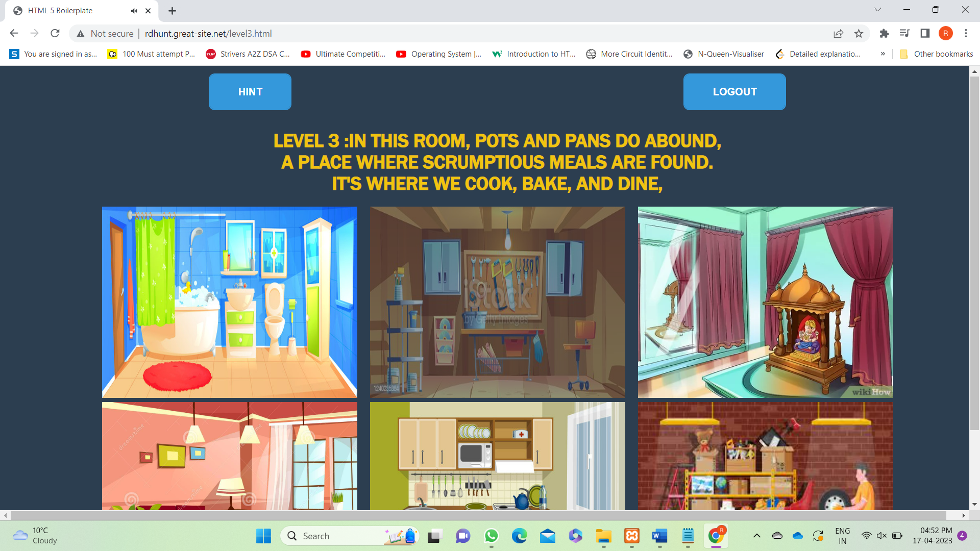Viewport: 980px width, 551px height.
Task: Open Task View in the taskbar
Action: tap(434, 536)
